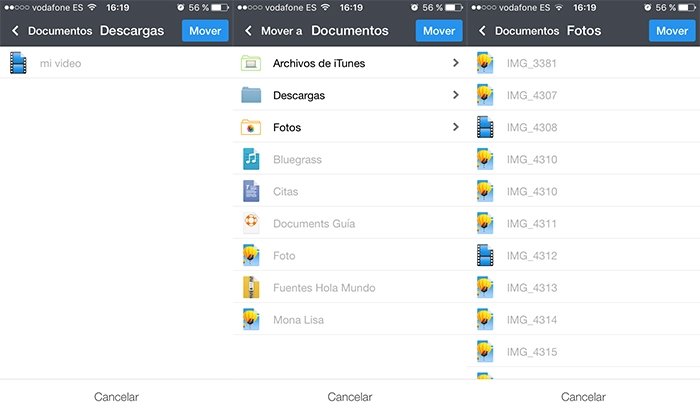The image size is (700, 414).
Task: Tap the IMG_4308 video icon
Action: point(485,127)
